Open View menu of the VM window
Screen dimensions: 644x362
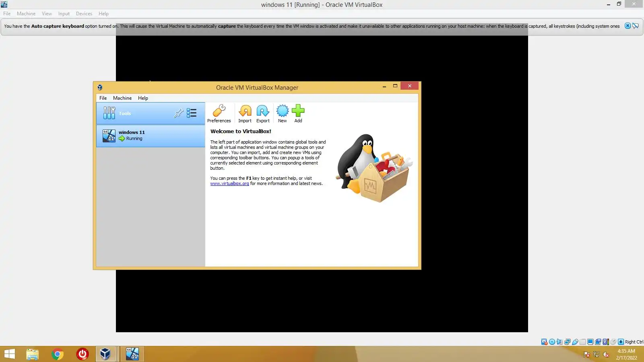click(x=47, y=14)
